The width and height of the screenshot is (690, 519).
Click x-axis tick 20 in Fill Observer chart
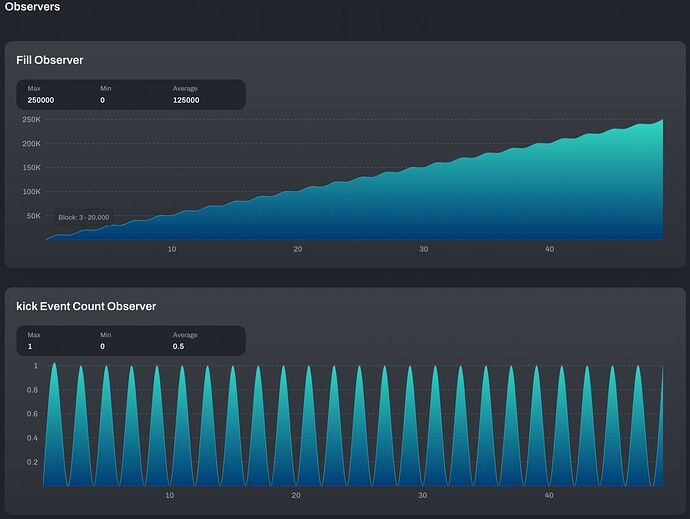[x=298, y=249]
